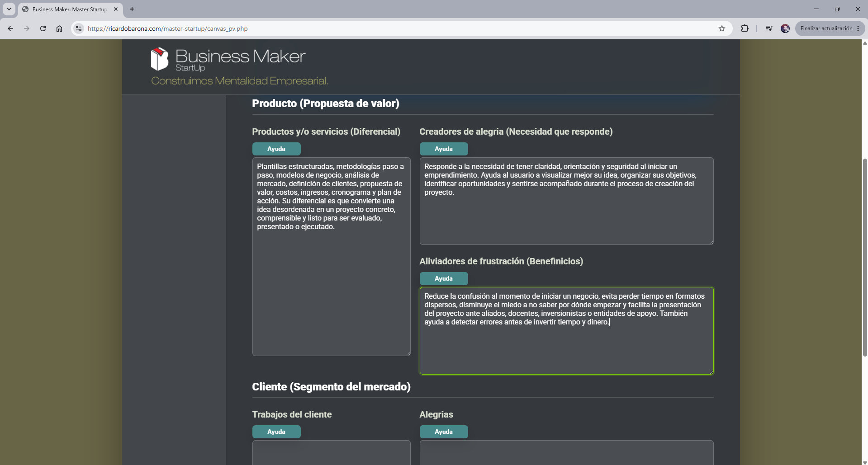Open Ayuda for Productos y/o servicios
The height and width of the screenshot is (465, 868).
pos(276,149)
